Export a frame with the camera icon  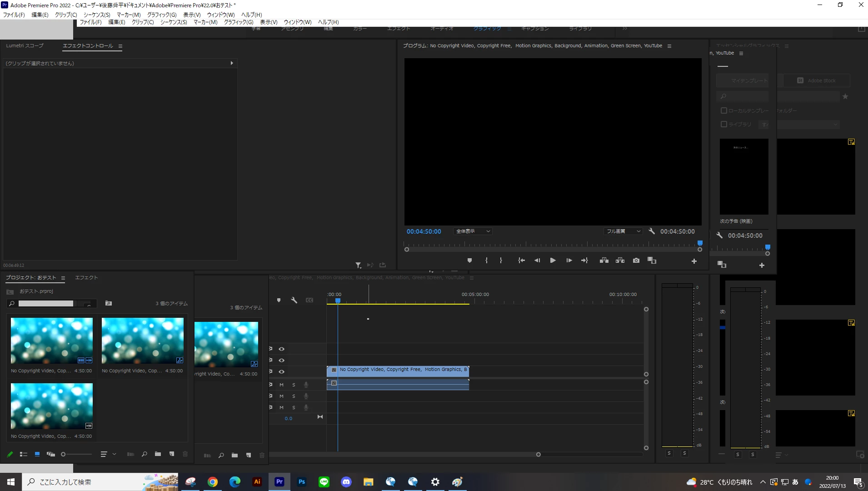(x=636, y=261)
